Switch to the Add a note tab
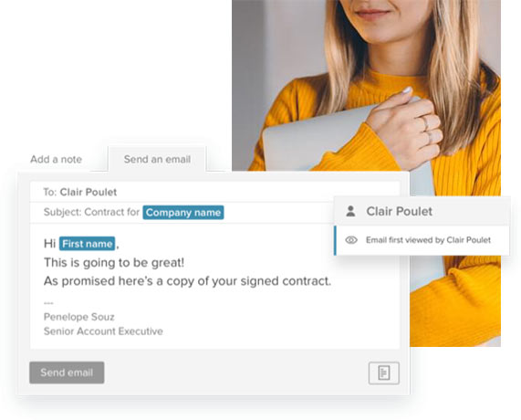This screenshot has width=521, height=420. 56,159
